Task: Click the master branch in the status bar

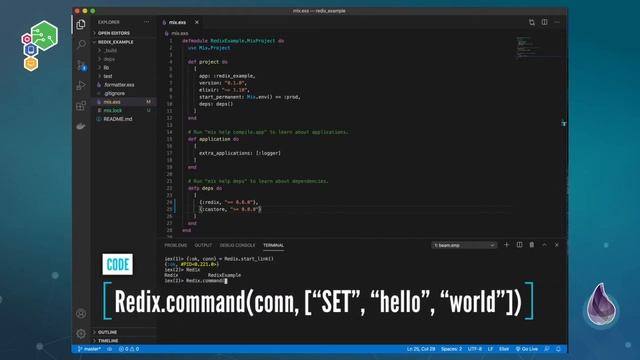Action: 89,349
